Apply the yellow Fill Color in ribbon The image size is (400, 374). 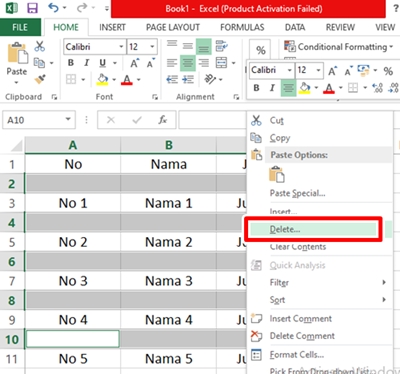pos(102,80)
